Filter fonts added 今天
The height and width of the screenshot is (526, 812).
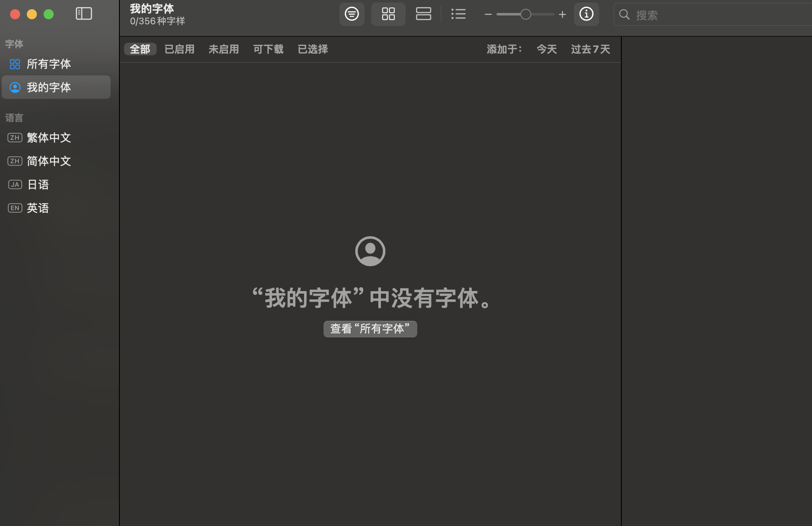pyautogui.click(x=546, y=49)
